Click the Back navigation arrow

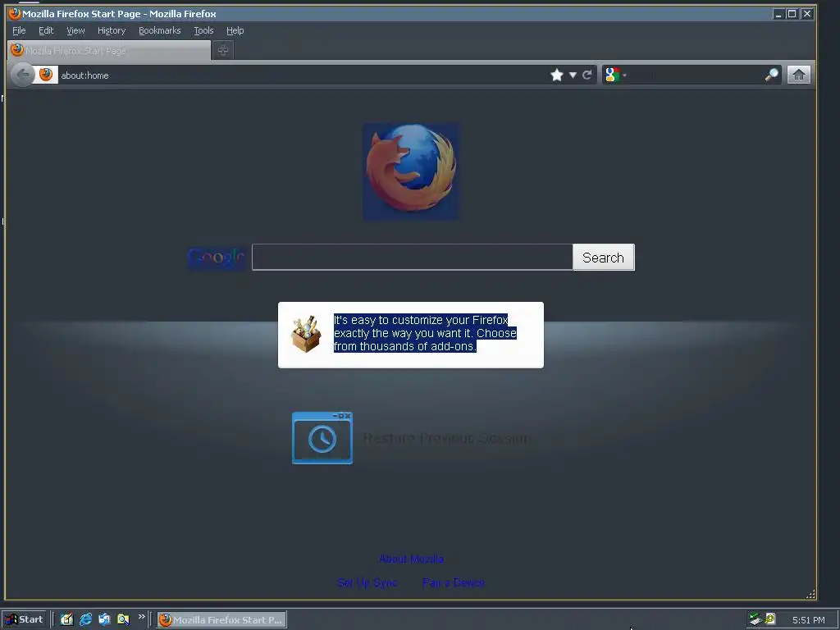[22, 75]
